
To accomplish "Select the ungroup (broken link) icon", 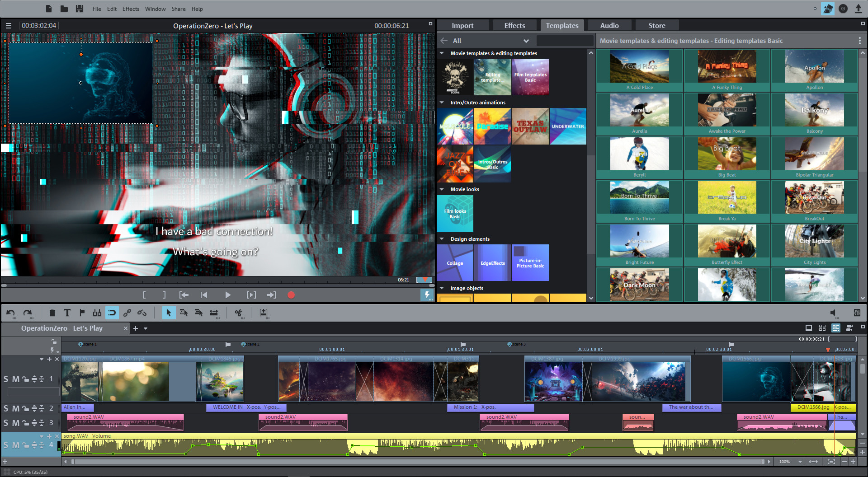I will click(142, 313).
